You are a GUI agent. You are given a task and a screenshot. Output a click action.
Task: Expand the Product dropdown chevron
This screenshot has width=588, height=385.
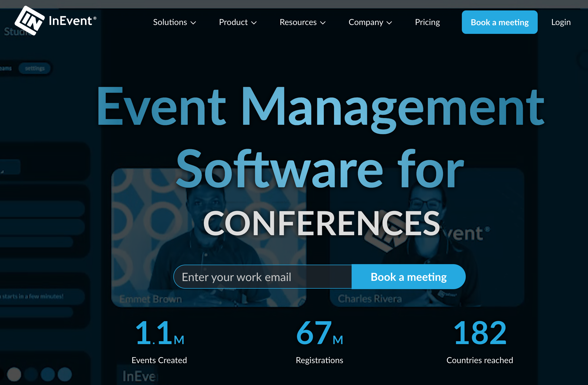click(254, 23)
